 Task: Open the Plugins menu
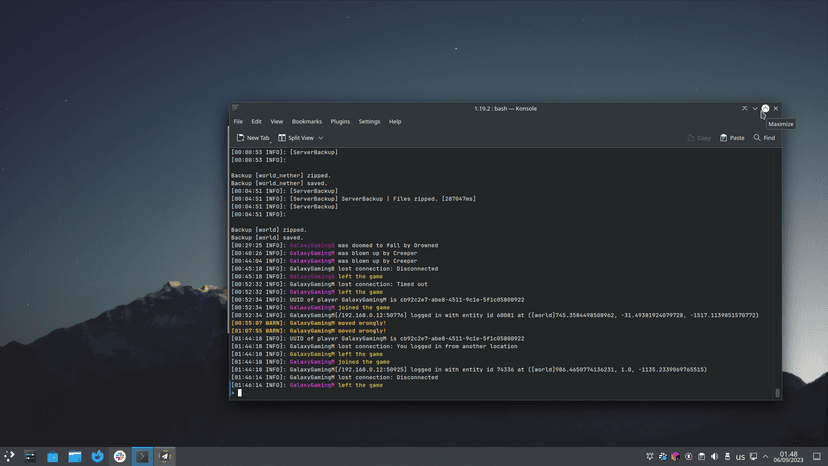(340, 121)
